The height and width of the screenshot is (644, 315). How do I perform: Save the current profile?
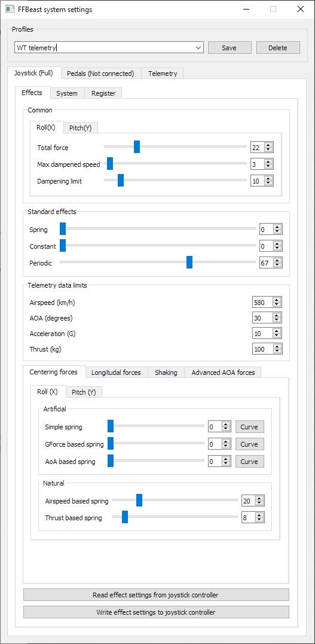click(229, 48)
